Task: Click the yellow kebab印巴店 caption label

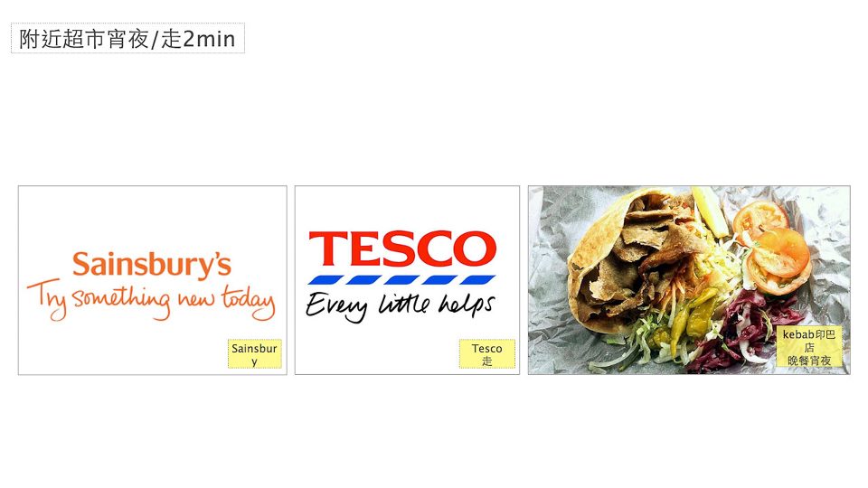Action: coord(808,347)
